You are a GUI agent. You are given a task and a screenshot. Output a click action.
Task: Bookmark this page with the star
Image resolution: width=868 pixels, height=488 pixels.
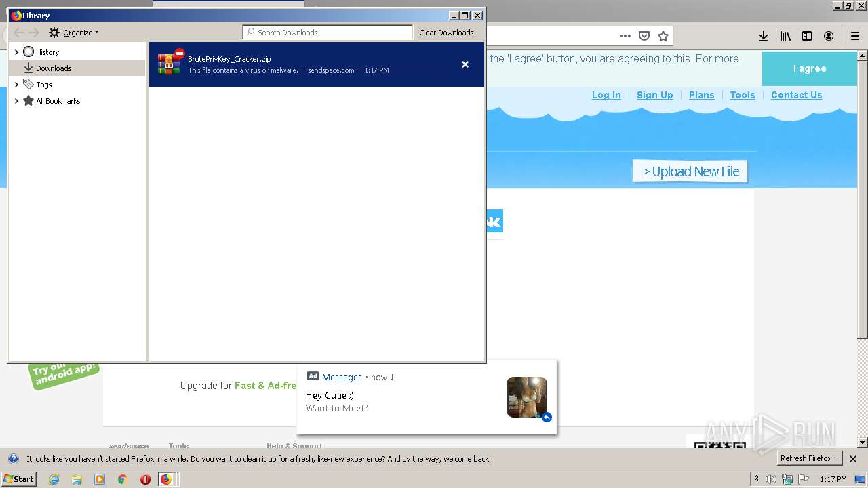[x=663, y=36]
